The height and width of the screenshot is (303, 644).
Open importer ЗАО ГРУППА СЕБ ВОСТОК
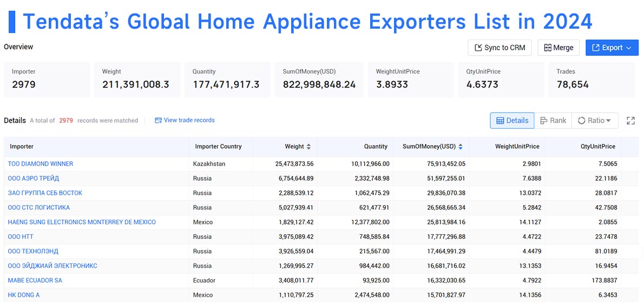pos(45,193)
